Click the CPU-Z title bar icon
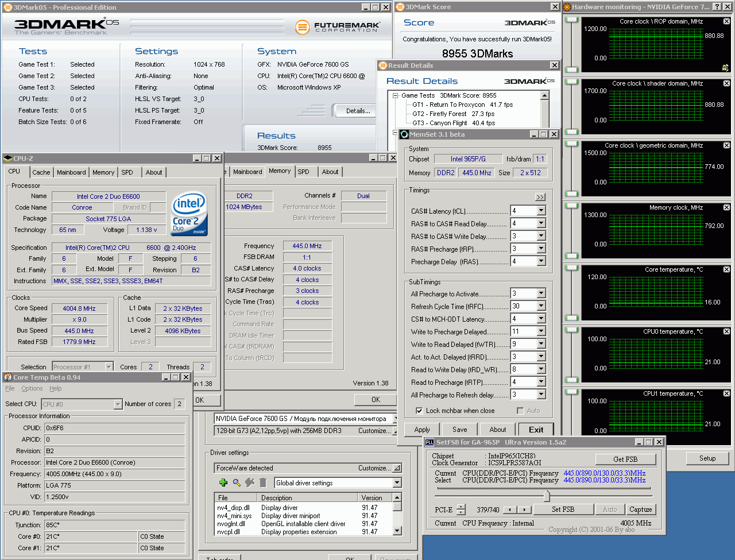 tap(8, 159)
